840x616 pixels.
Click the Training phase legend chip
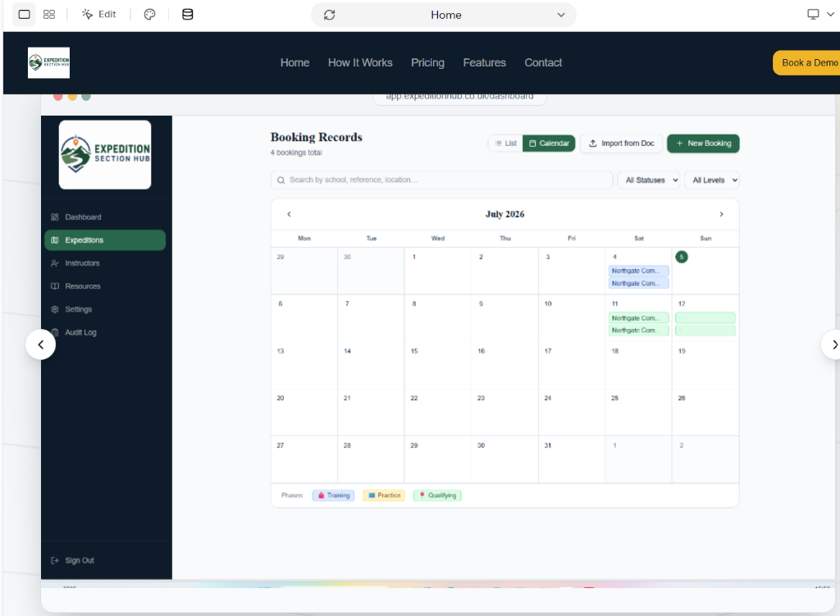(x=333, y=495)
